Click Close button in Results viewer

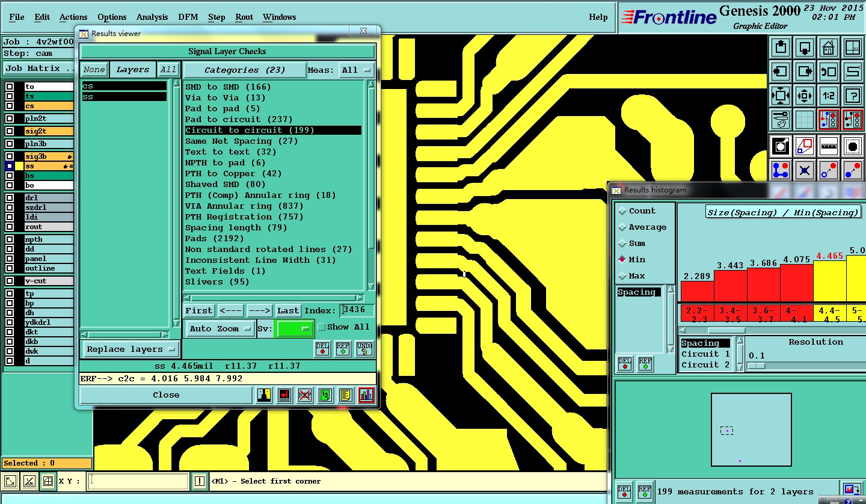(166, 395)
